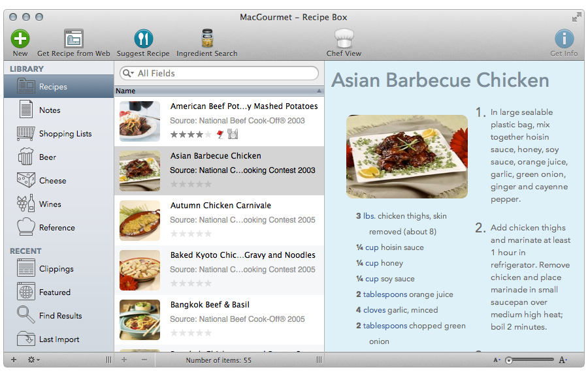Click the chef hat Reference icon
This screenshot has width=588, height=376.
point(26,227)
